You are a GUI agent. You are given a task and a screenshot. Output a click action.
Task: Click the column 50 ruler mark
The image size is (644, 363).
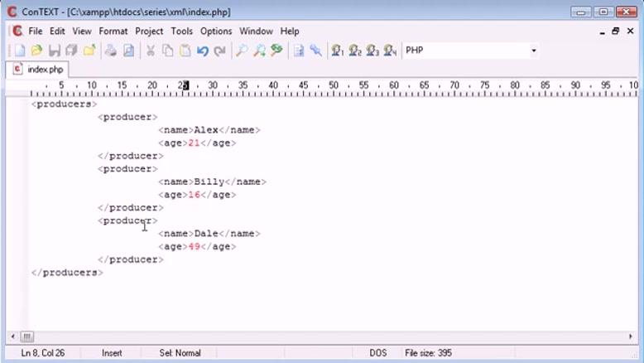click(x=334, y=85)
